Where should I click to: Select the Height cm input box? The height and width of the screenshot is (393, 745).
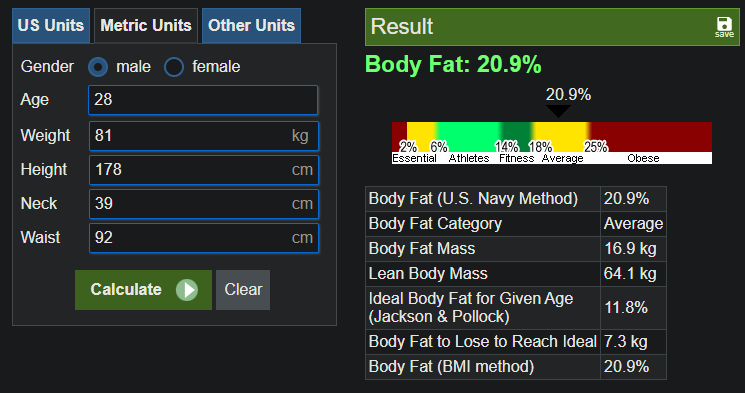[204, 170]
